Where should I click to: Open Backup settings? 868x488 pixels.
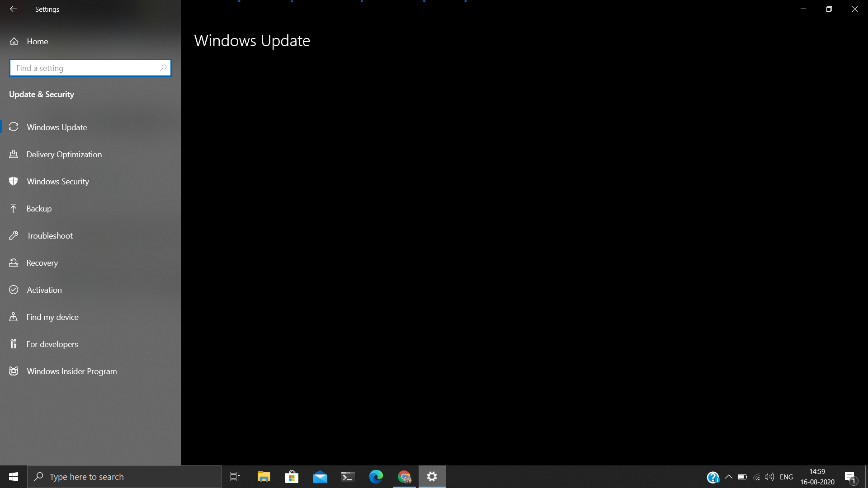point(90,209)
